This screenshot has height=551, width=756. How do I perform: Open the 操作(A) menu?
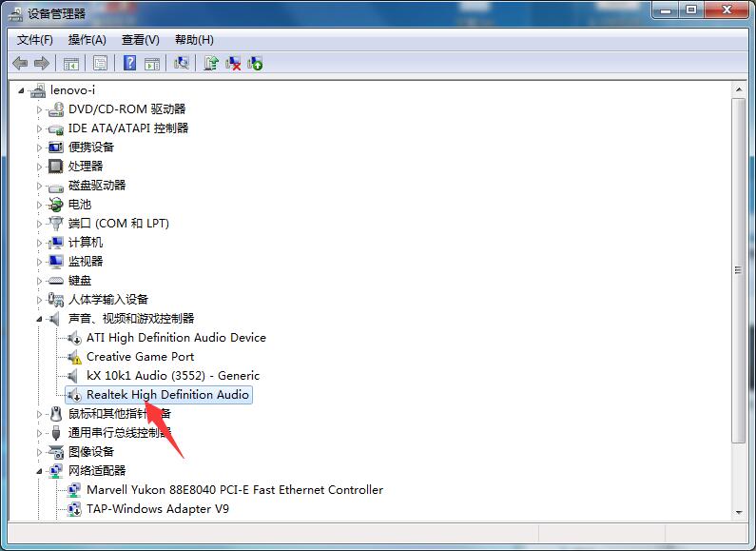pos(87,40)
